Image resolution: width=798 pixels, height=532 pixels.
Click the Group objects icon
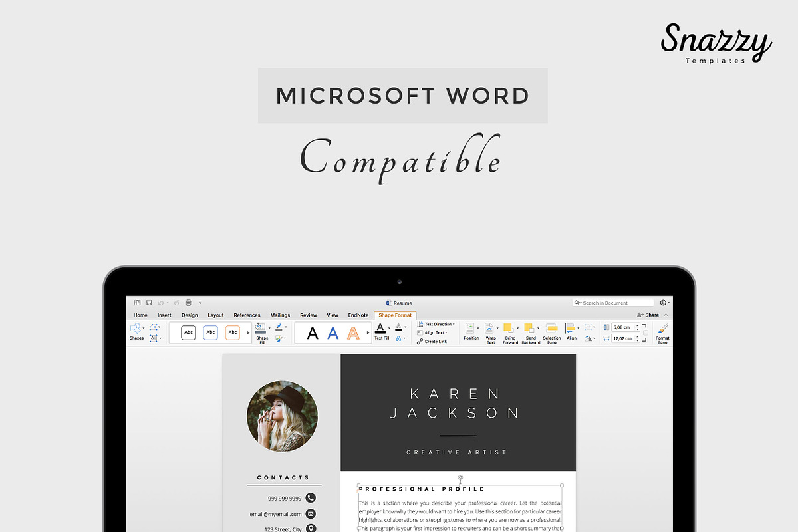point(589,327)
